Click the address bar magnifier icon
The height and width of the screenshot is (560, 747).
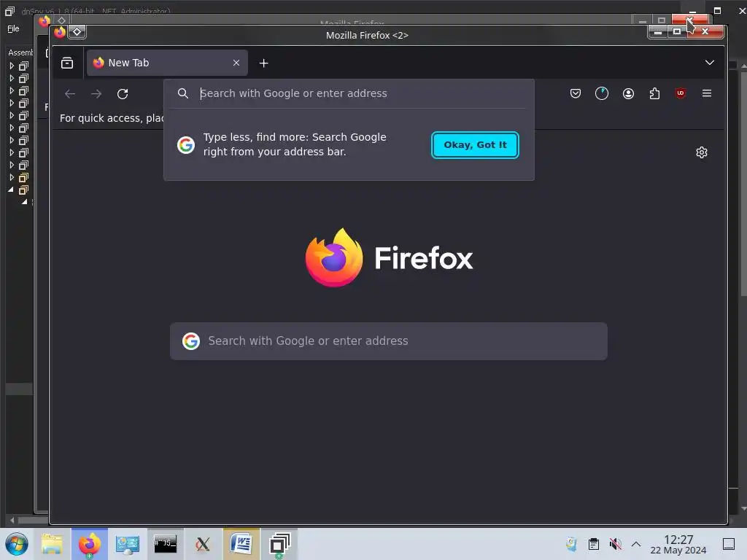(x=183, y=93)
